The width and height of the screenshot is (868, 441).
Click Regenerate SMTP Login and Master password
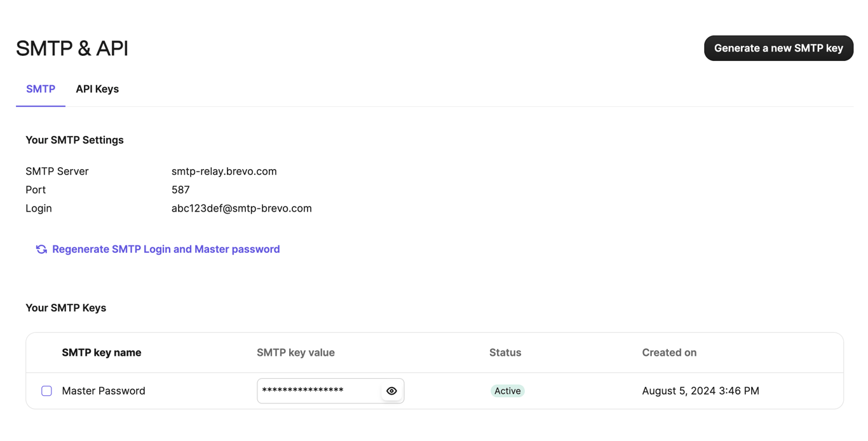point(165,249)
